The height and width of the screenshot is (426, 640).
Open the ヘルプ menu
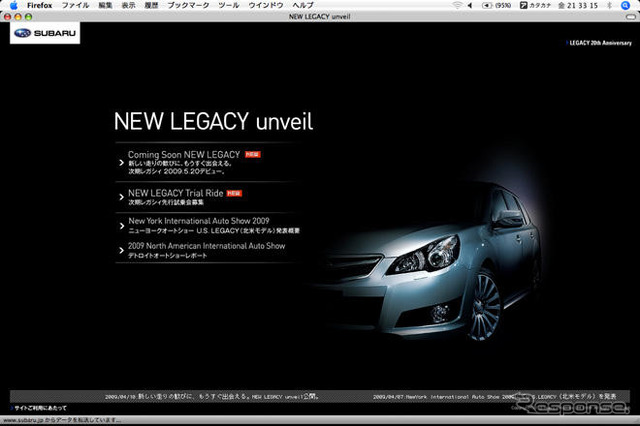tap(303, 5)
